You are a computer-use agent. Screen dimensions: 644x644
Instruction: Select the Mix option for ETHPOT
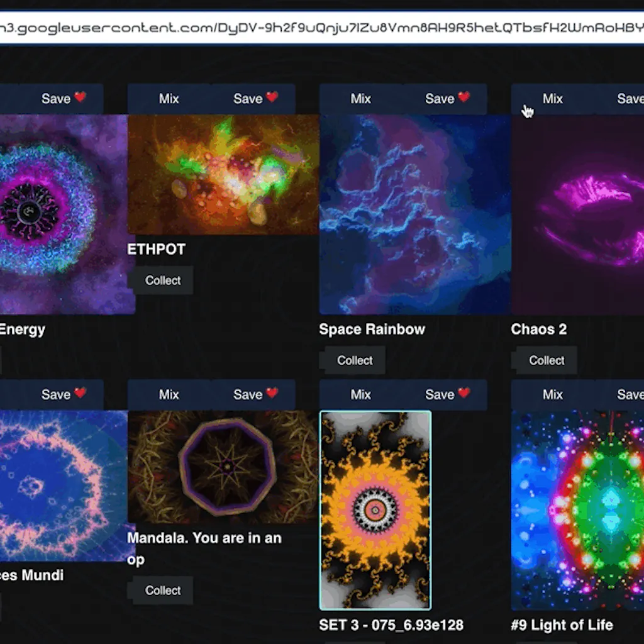(x=169, y=98)
